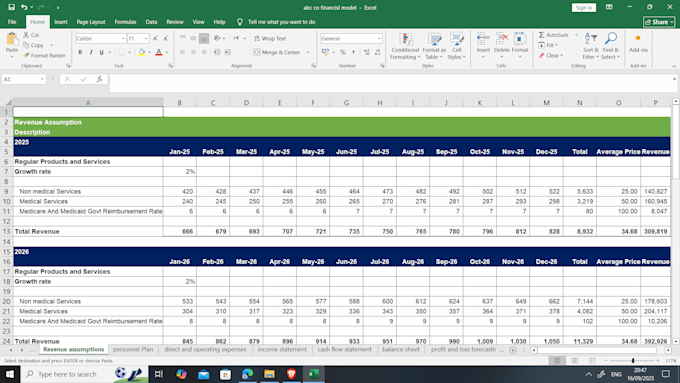Click the Percent Style icon
This screenshot has width=680, height=383.
pos(343,52)
